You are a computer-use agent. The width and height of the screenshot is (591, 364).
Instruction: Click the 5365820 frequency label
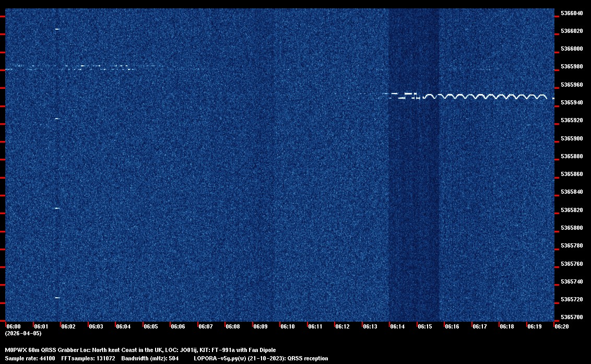[571, 210]
